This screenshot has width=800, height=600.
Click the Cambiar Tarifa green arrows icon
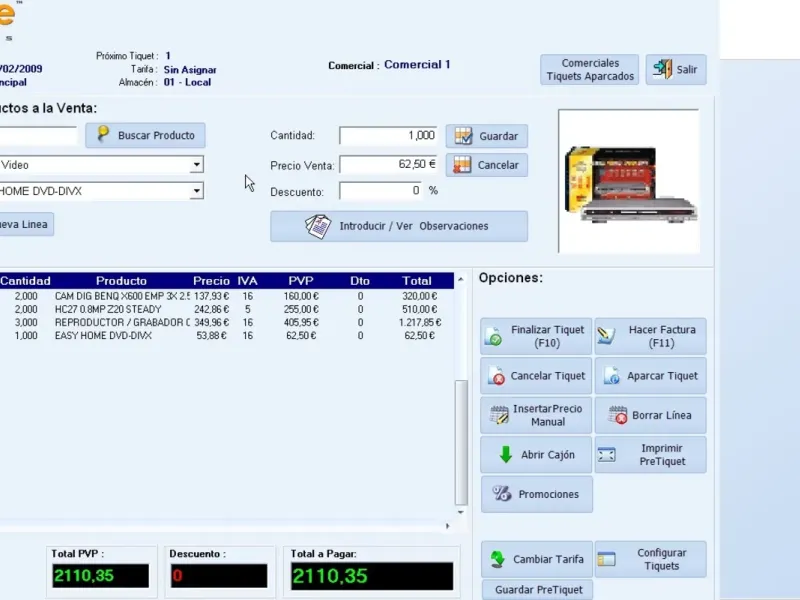pyautogui.click(x=497, y=559)
